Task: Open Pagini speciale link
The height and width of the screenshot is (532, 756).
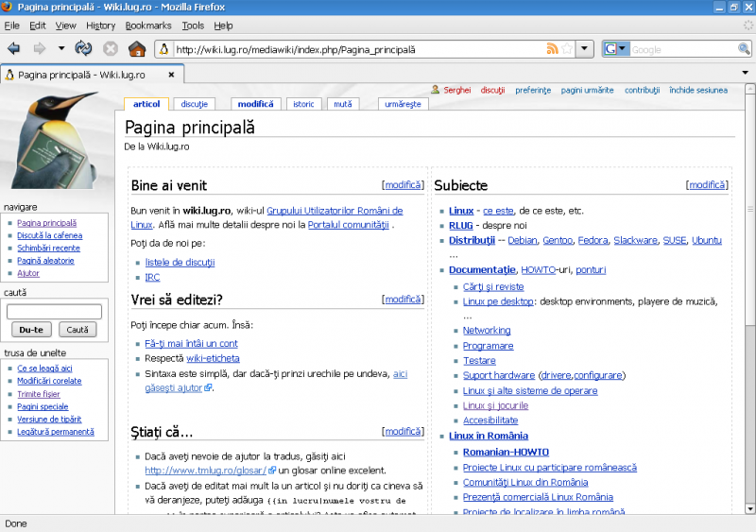Action: 43,406
